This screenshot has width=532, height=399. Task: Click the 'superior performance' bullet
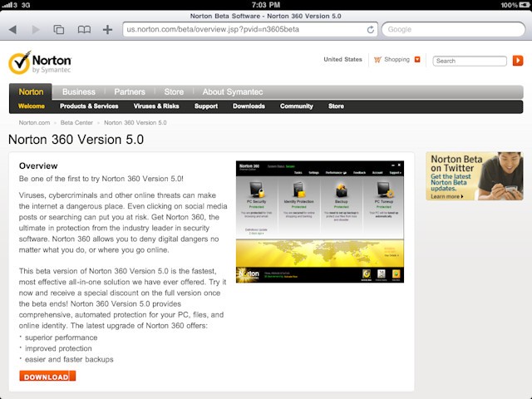[x=61, y=337]
